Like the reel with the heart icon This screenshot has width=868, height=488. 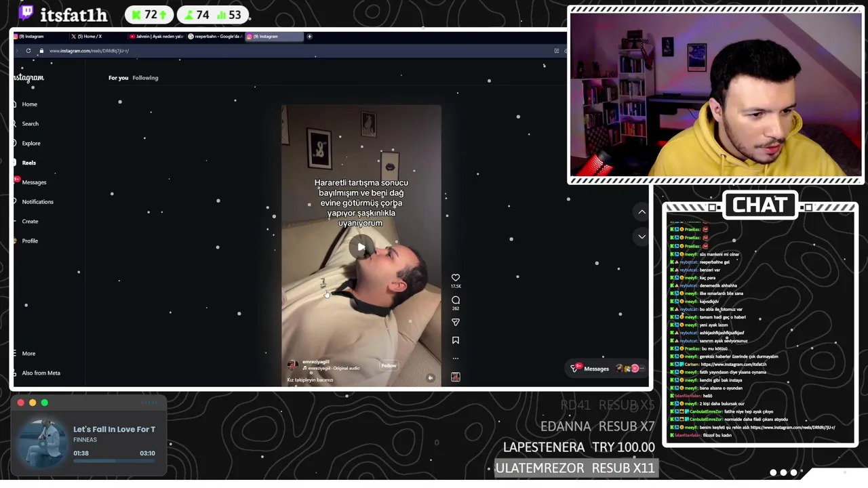click(x=456, y=277)
